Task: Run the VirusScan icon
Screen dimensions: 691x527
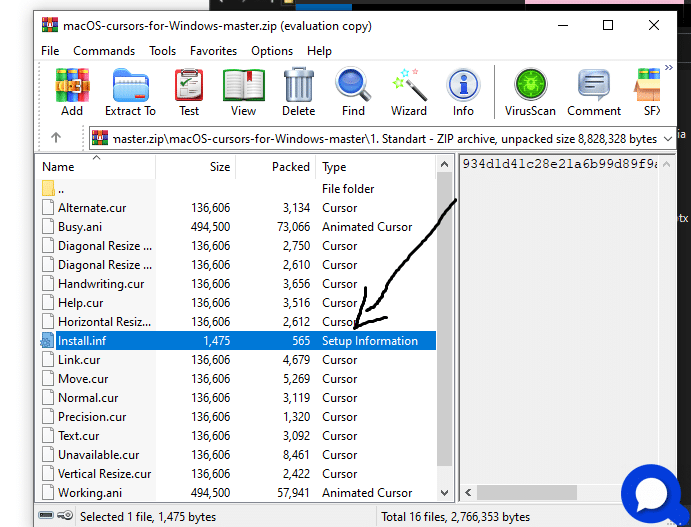Action: pyautogui.click(x=530, y=92)
